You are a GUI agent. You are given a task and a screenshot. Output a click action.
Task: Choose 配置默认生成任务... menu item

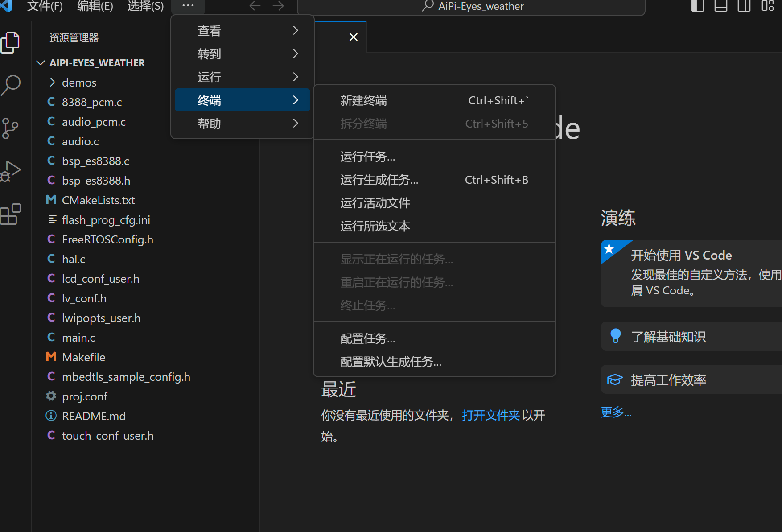[434, 362]
